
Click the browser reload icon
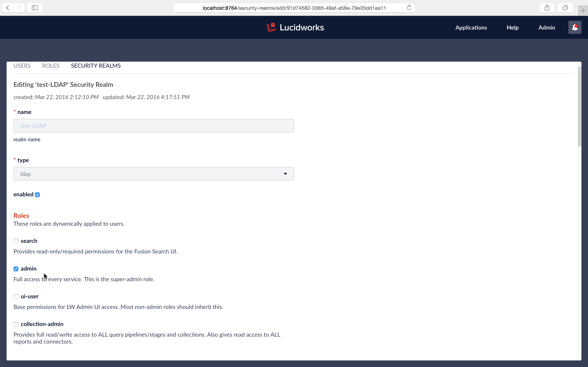pos(409,8)
